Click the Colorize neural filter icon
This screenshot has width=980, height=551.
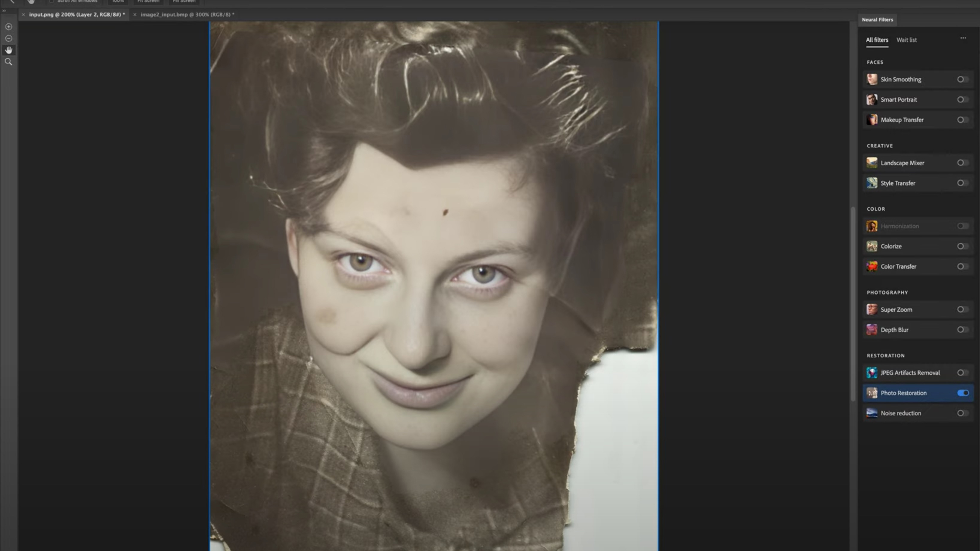click(872, 245)
